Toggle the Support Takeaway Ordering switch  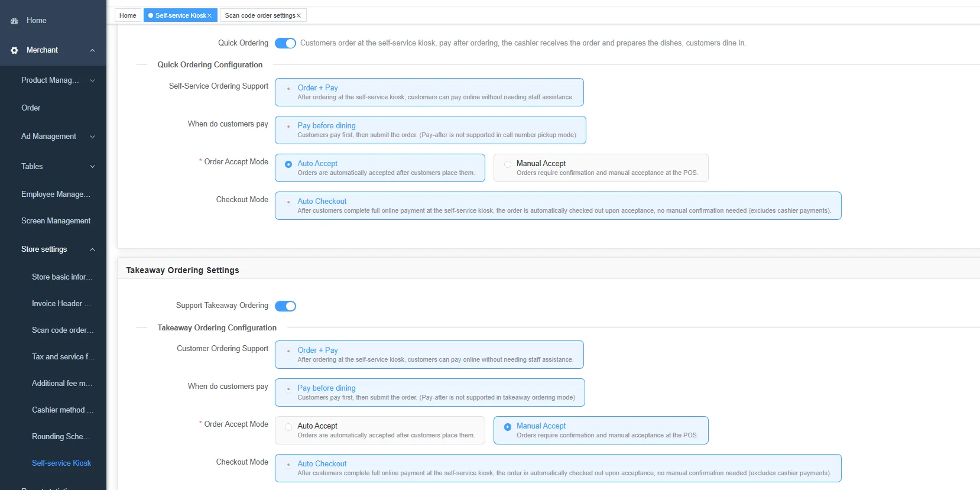pyautogui.click(x=285, y=306)
